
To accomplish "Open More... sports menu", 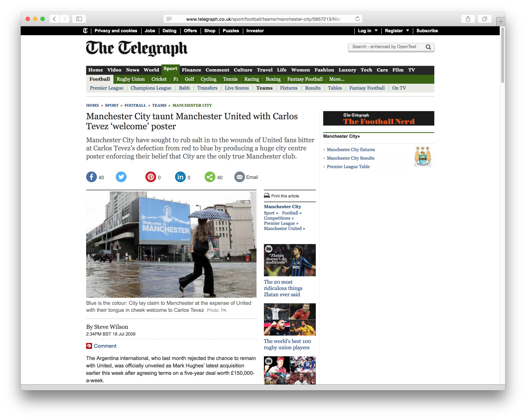I will pyautogui.click(x=336, y=79).
